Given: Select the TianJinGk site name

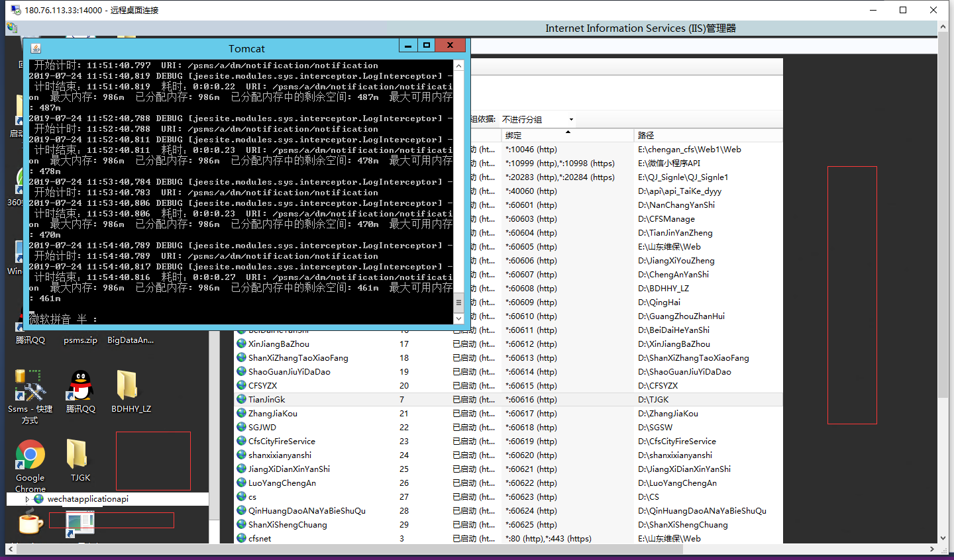Looking at the screenshot, I should (x=267, y=399).
